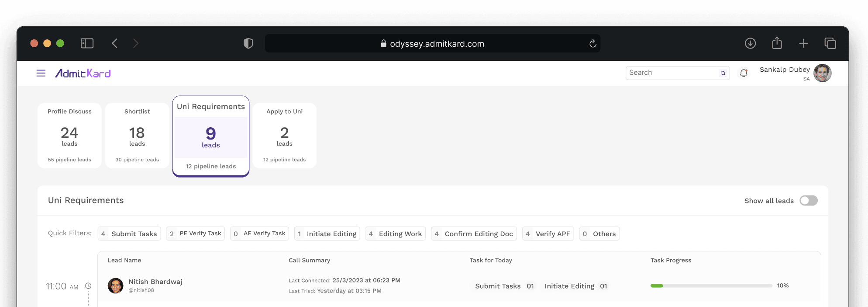Select the Profile Discuss stage card
The width and height of the screenshot is (868, 307).
tap(69, 136)
